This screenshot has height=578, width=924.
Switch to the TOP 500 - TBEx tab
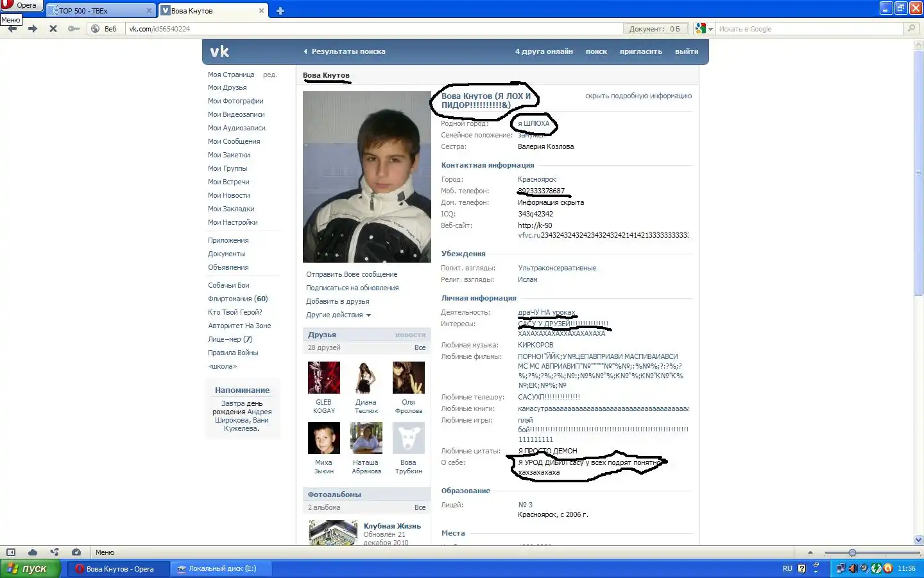click(x=99, y=11)
